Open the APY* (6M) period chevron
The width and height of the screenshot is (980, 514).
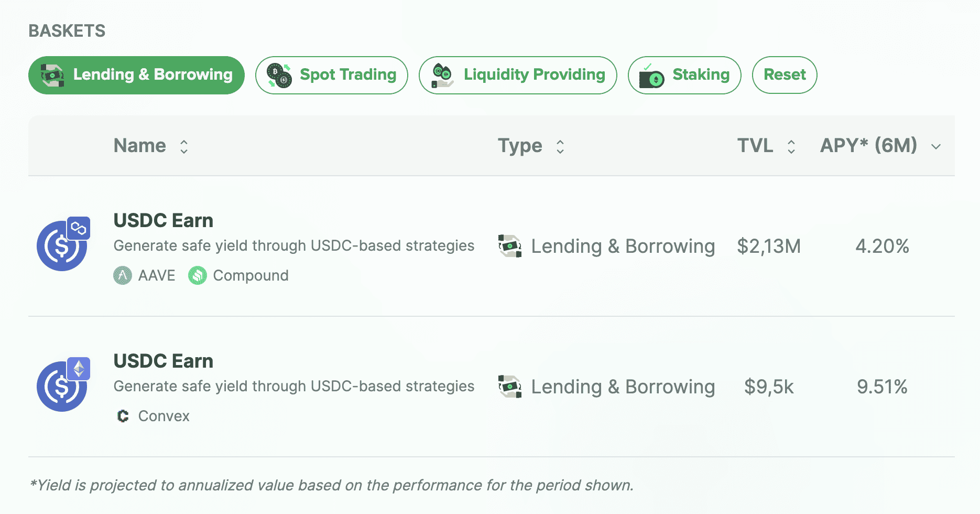pos(936,147)
